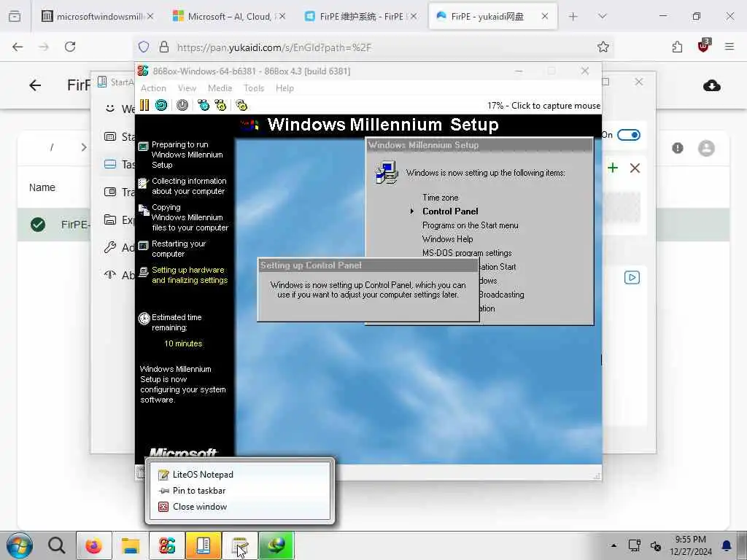Image resolution: width=747 pixels, height=560 pixels.
Task: Go back in Firefox toolbar
Action: click(x=18, y=47)
